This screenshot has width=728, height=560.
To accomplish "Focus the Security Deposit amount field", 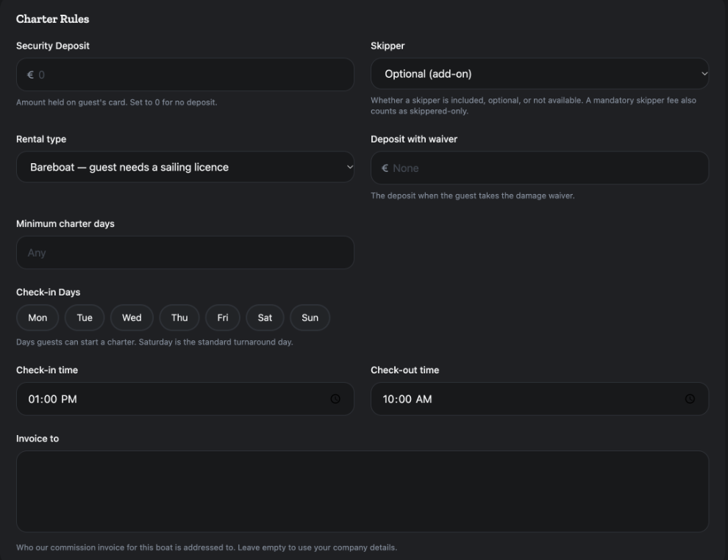I will pyautogui.click(x=185, y=75).
